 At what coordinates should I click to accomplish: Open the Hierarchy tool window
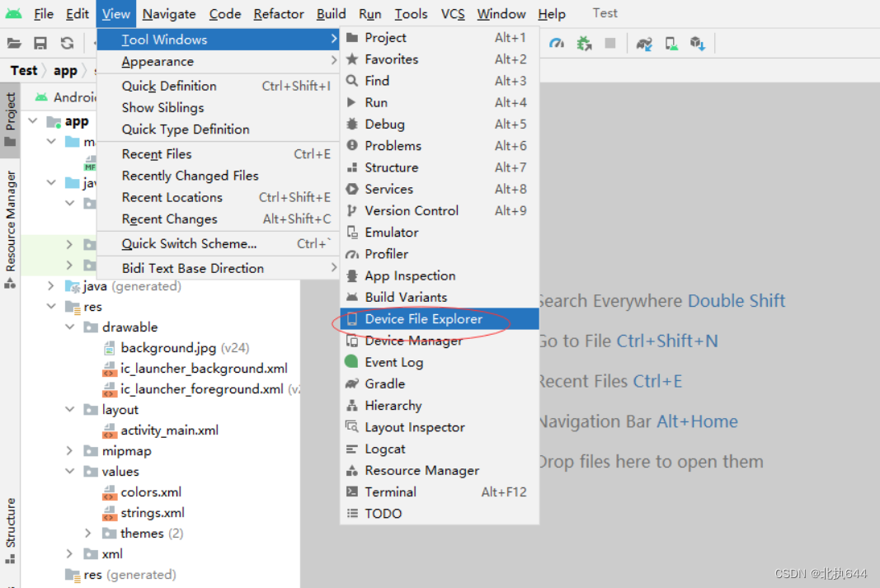click(440, 406)
